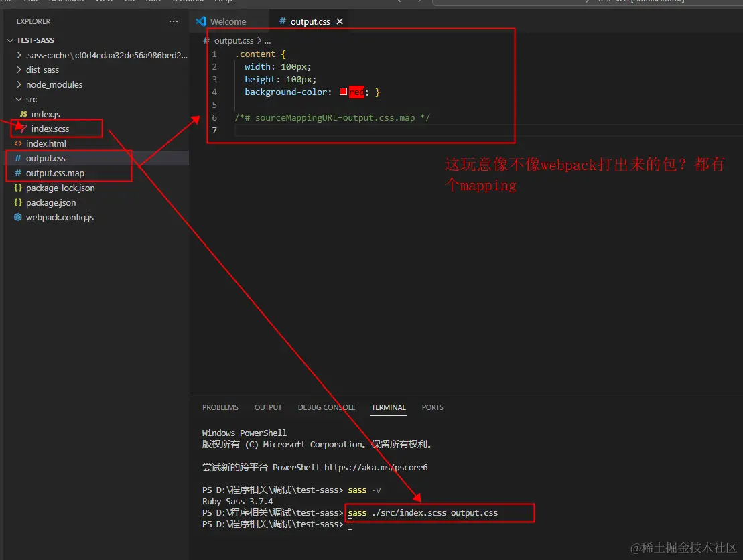Screen dimensions: 743x560
Task: Open the Explorer more actions ellipsis
Action: click(x=174, y=21)
